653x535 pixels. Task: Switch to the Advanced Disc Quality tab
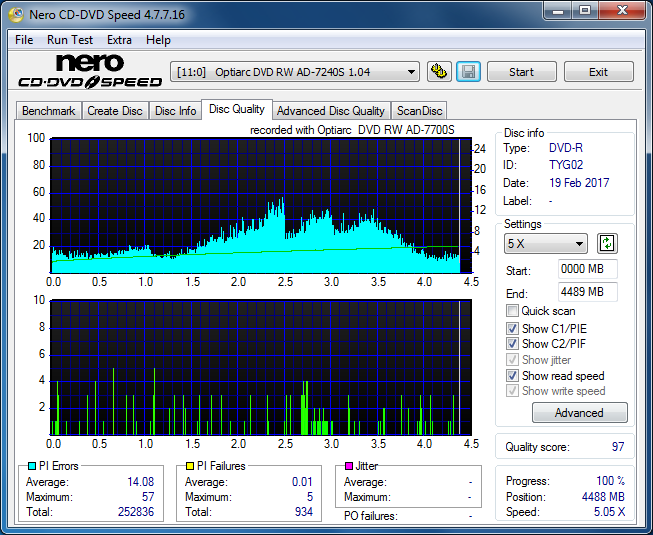pyautogui.click(x=331, y=111)
